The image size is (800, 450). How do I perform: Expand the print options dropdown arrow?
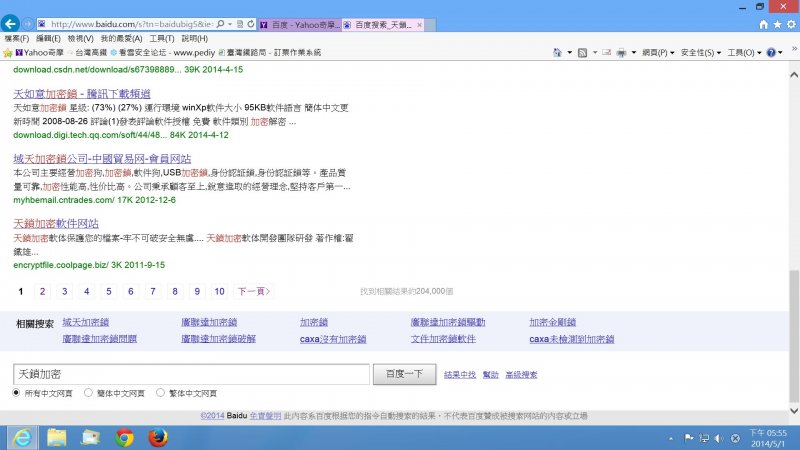(634, 53)
